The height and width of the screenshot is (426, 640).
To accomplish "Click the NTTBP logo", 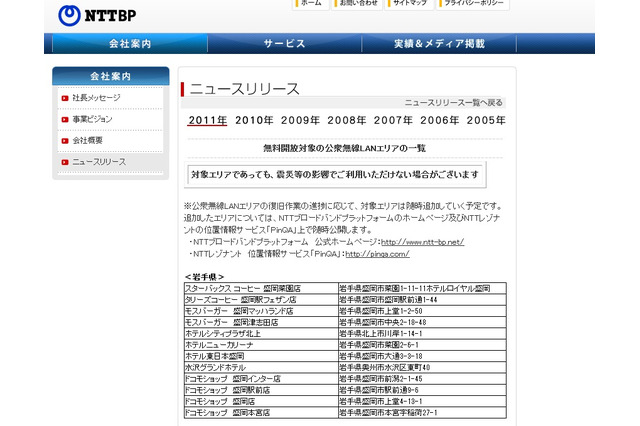I will coord(97,16).
